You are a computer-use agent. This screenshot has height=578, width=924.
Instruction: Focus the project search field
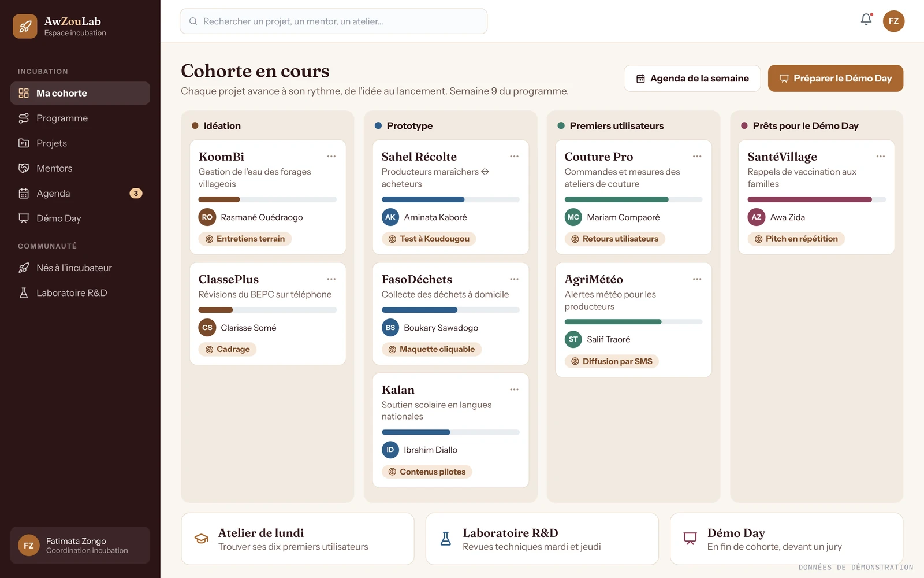click(334, 21)
